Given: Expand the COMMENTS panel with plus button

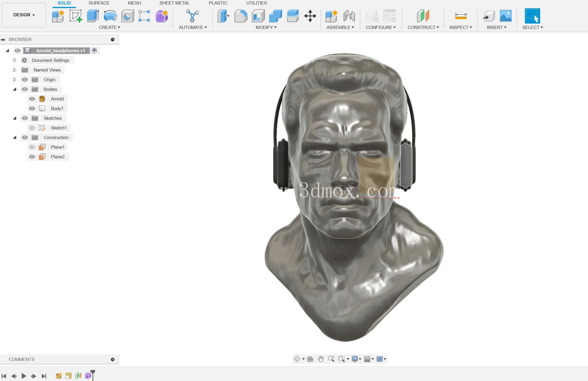Looking at the screenshot, I should pyautogui.click(x=113, y=360).
